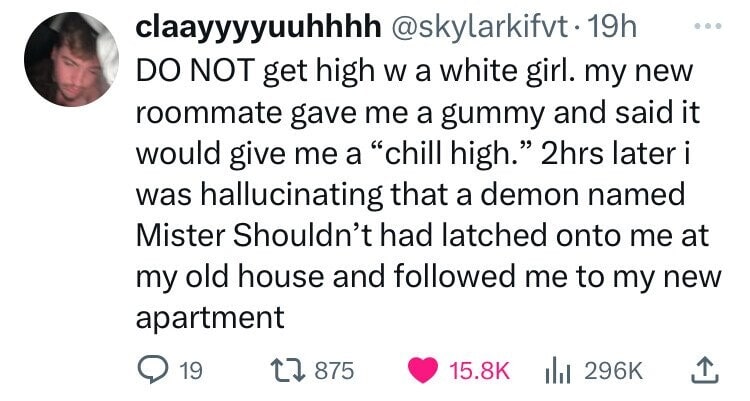Click the display name claayyyyuuhhhh
Image resolution: width=750 pixels, height=401 pixels.
pos(258,29)
